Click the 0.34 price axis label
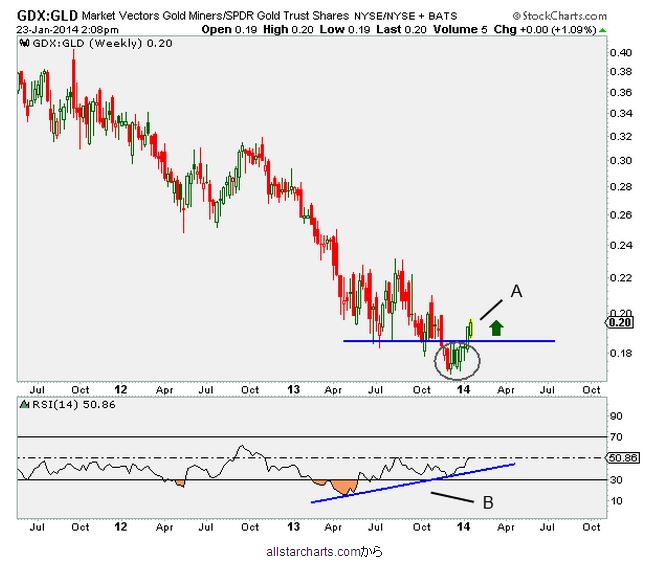This screenshot has width=653, height=574. pyautogui.click(x=621, y=113)
